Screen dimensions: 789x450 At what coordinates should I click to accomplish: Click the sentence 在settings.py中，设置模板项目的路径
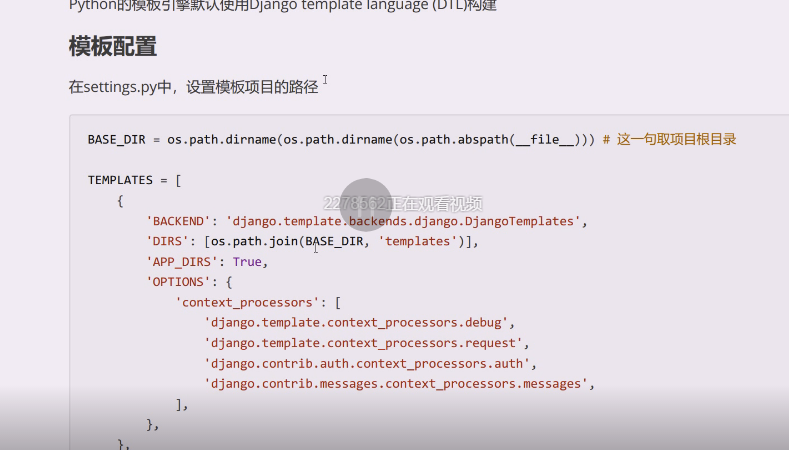(194, 87)
